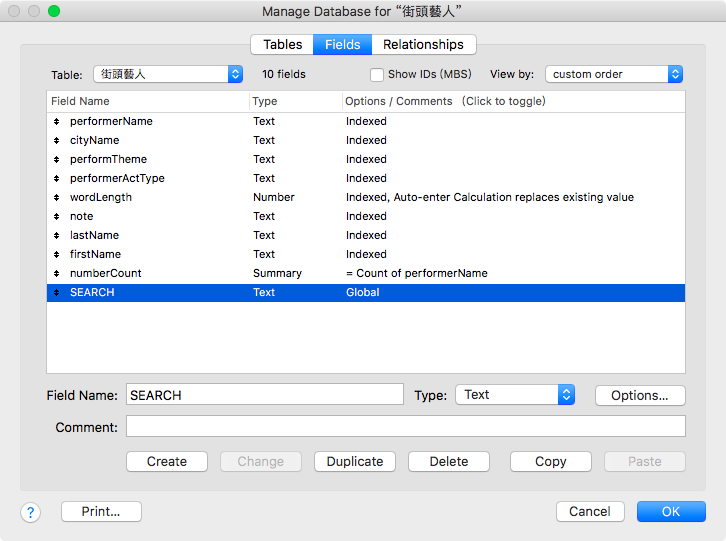Click the Field Name input box
This screenshot has height=541, width=726.
point(265,395)
